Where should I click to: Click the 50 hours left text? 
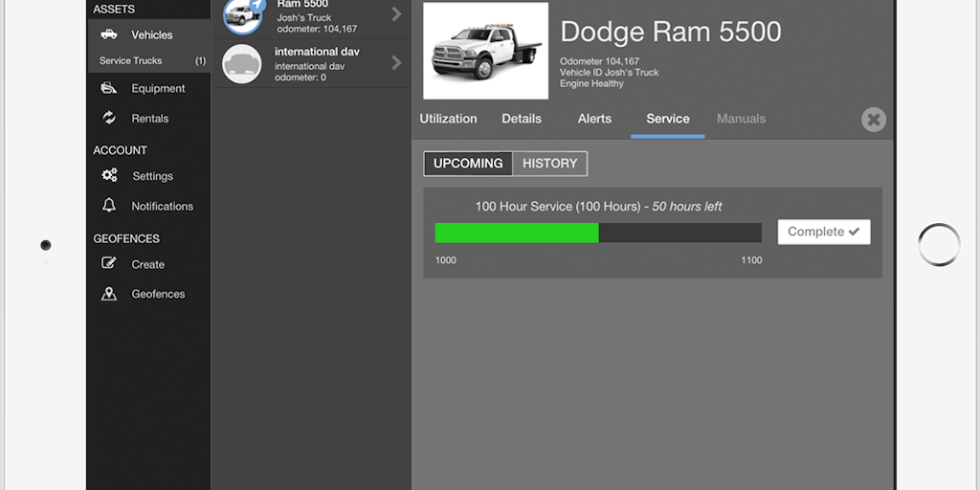coord(687,207)
